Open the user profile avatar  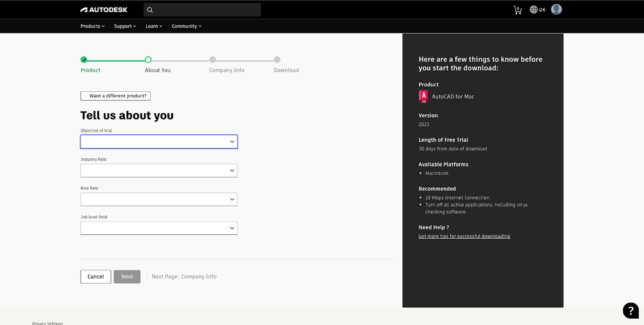pyautogui.click(x=556, y=10)
